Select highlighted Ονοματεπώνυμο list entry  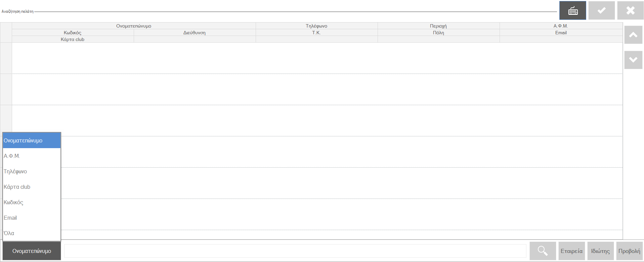(32, 140)
